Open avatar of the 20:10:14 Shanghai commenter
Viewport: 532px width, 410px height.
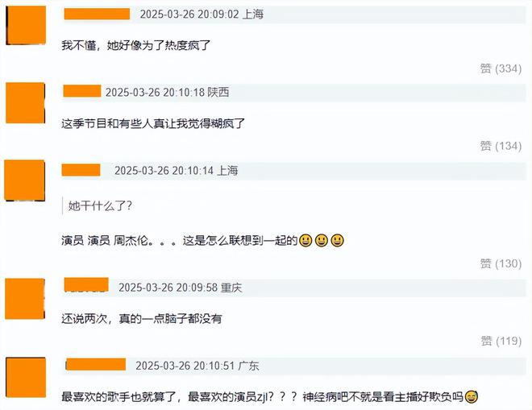click(x=24, y=180)
